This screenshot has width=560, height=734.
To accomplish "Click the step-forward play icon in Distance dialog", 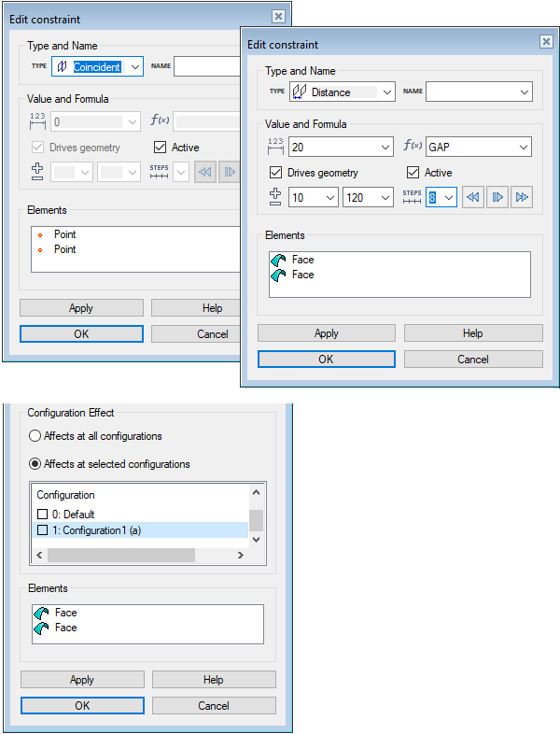I will pos(497,197).
